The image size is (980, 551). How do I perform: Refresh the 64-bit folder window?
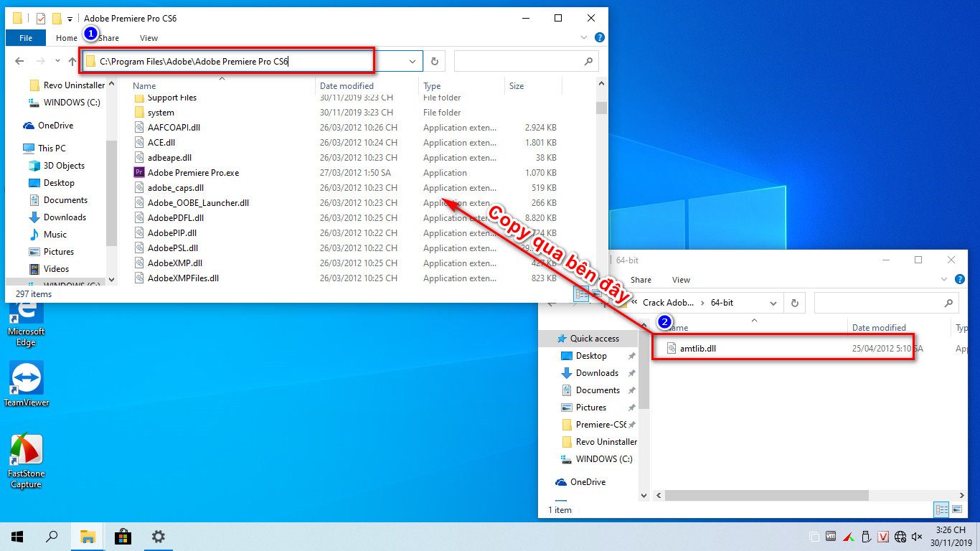[x=793, y=303]
